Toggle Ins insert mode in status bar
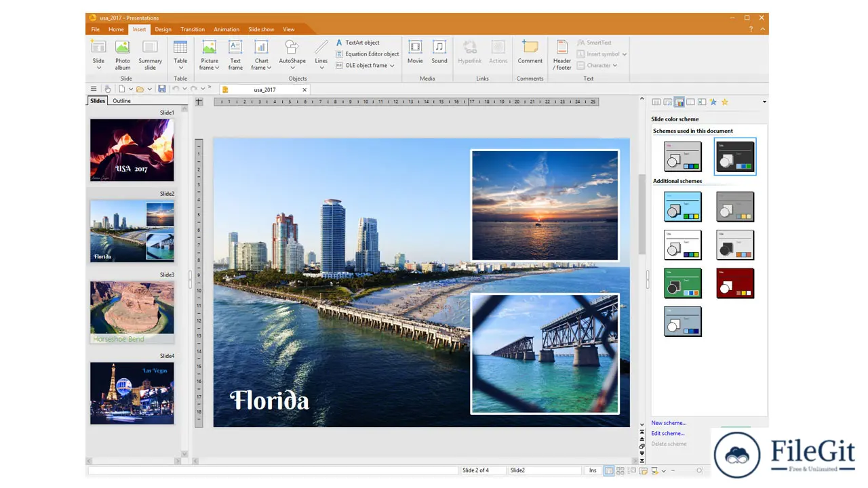 click(593, 470)
